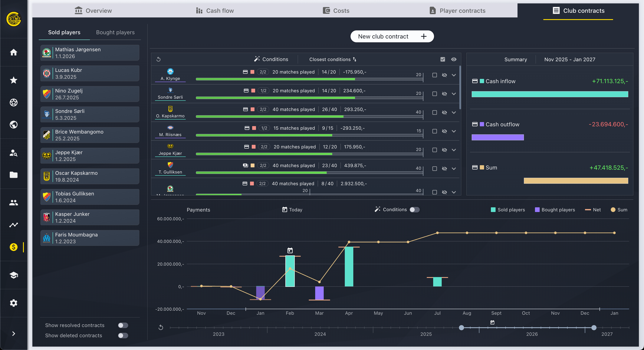Expand the O. Kapskarmo condition row
The height and width of the screenshot is (350, 644).
[454, 112]
